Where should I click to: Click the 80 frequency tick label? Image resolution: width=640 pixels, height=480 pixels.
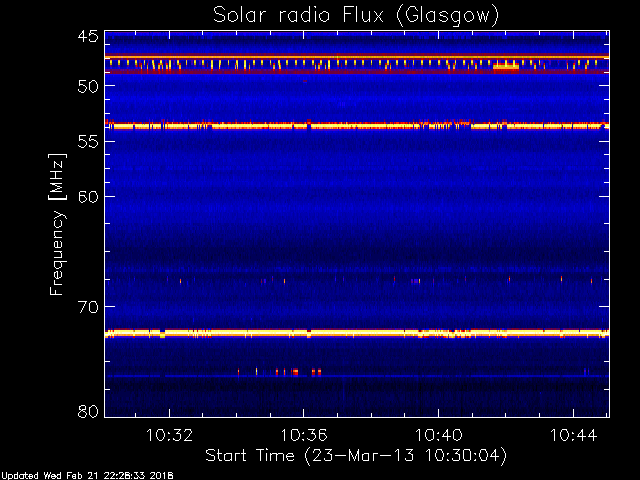tap(88, 411)
